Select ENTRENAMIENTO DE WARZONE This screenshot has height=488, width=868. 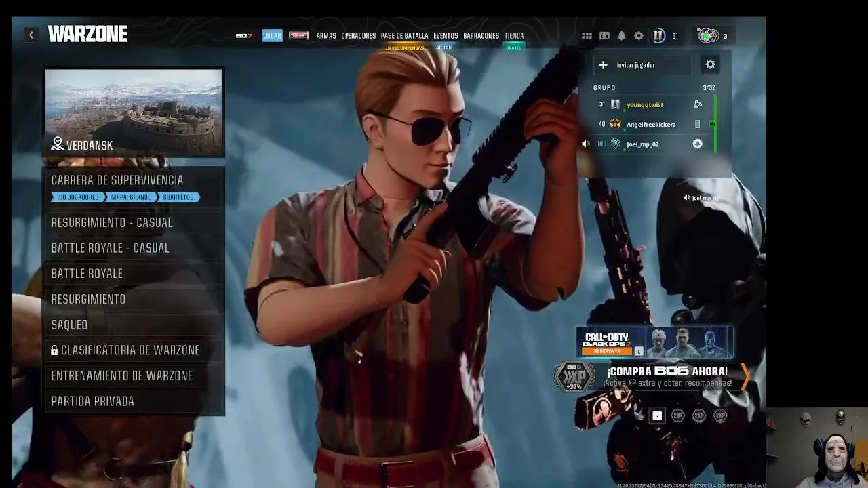[134, 375]
